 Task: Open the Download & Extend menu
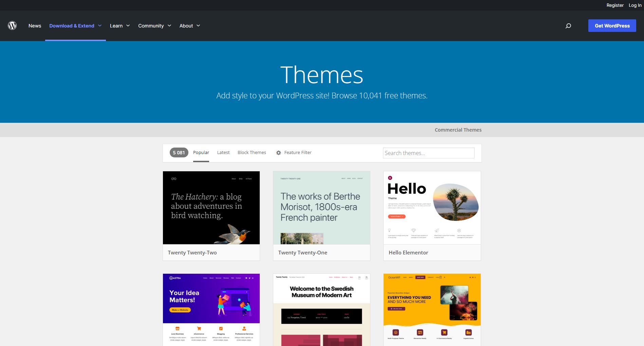[x=72, y=26]
